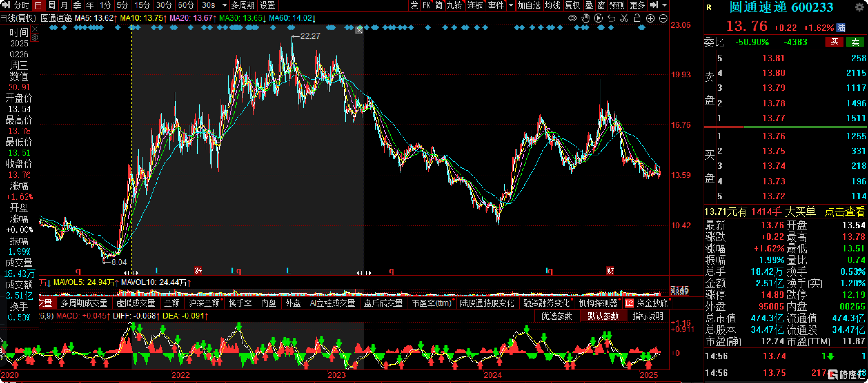Toggle chart visibility with the eye icon

(572, 18)
